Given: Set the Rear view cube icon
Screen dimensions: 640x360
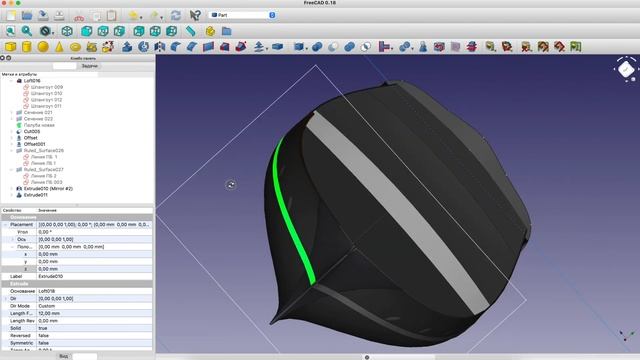Looking at the screenshot, I should (139, 31).
